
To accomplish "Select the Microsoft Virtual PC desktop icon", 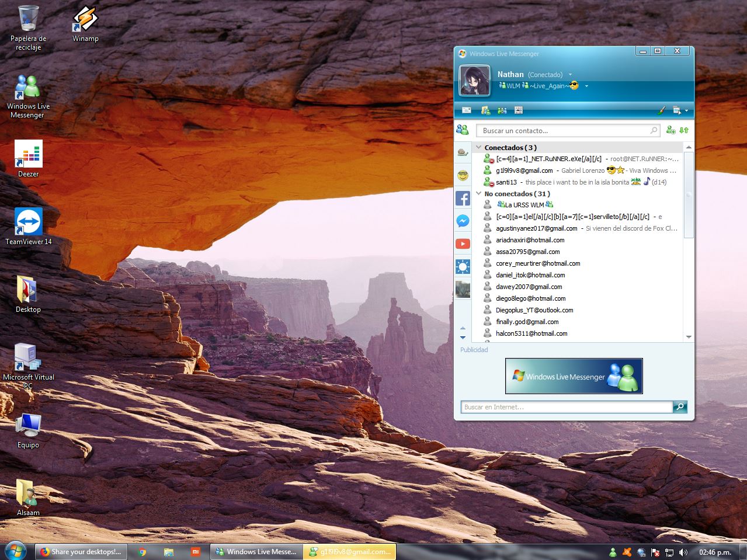I will point(28,367).
